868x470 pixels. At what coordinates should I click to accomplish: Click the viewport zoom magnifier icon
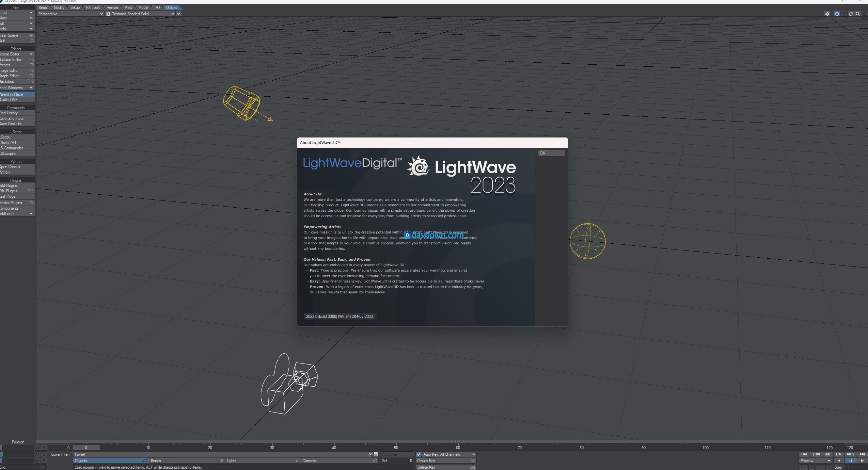pos(857,14)
